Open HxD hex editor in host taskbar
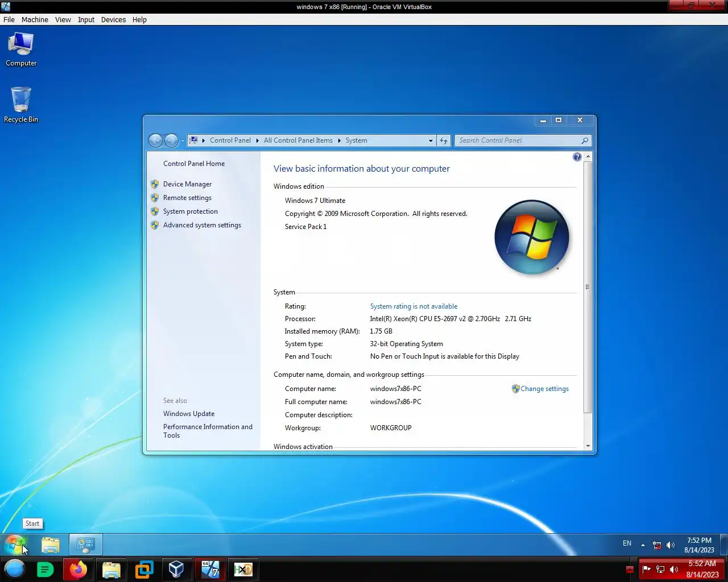This screenshot has height=582, width=728. (243, 569)
